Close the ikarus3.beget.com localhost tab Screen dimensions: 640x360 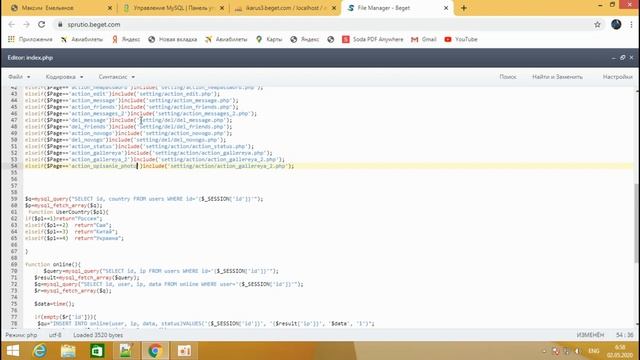tap(333, 8)
